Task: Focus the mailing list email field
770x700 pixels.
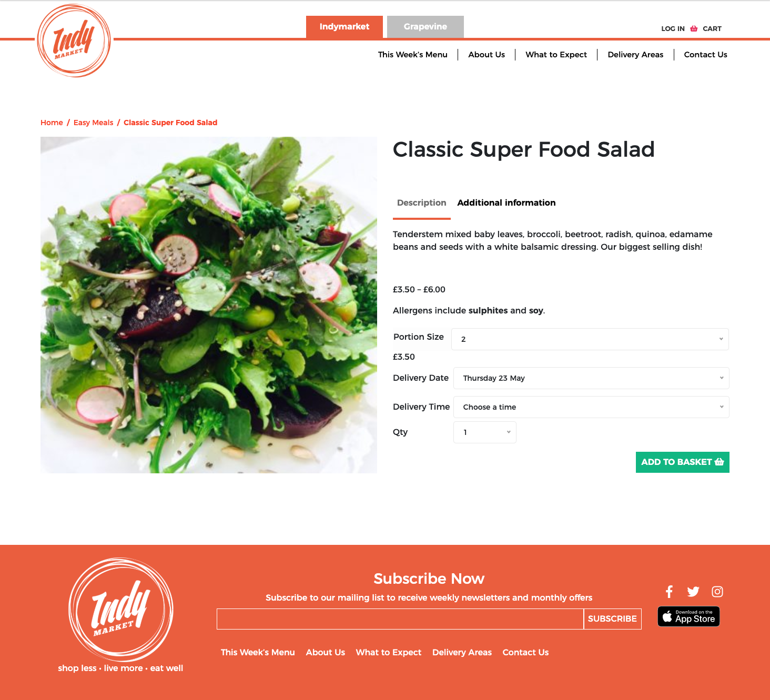Action: tap(400, 619)
